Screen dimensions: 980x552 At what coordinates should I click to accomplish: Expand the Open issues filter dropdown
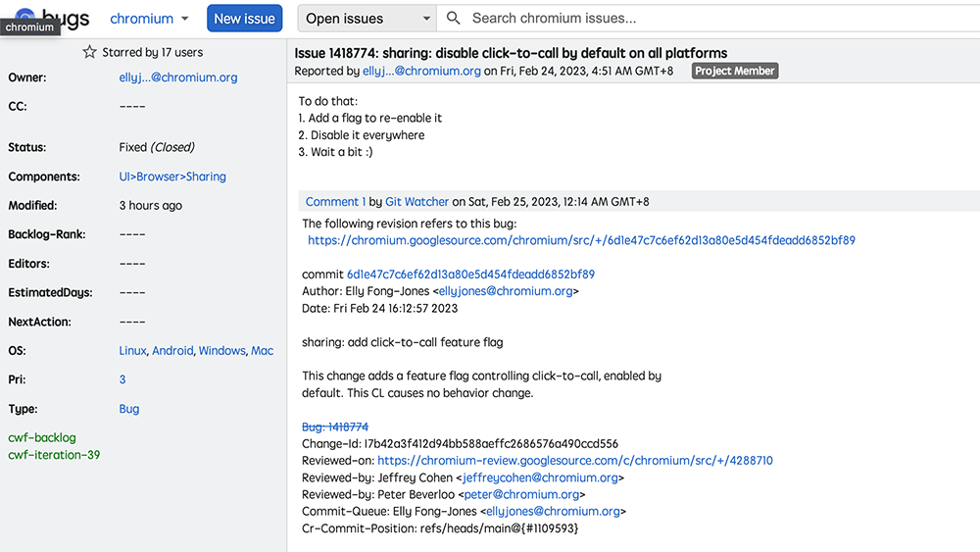click(367, 19)
